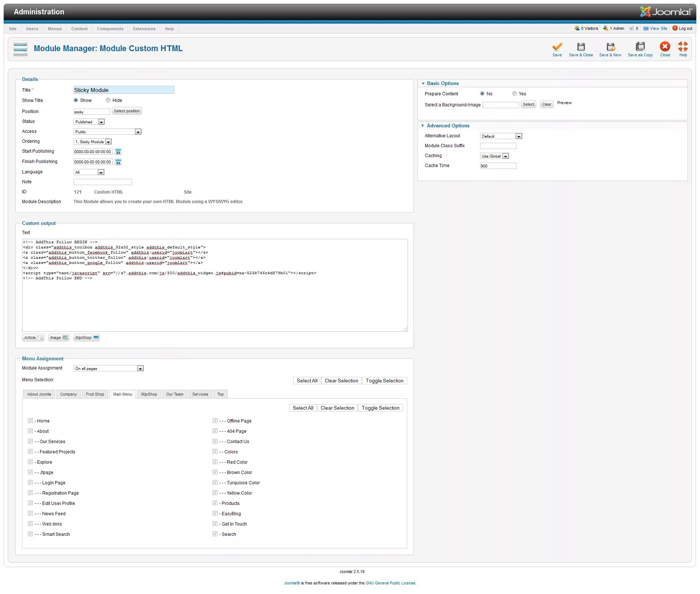Click the Log out icon
This screenshot has width=700, height=594.
click(x=675, y=28)
